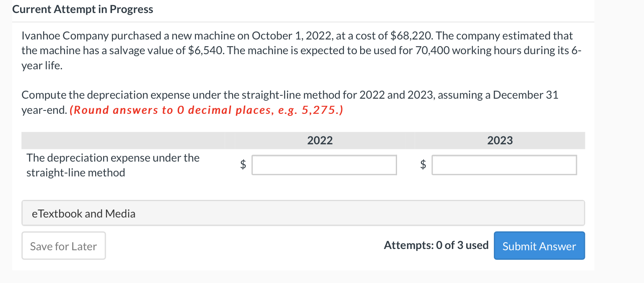Click the dollar sign beside the 2022 field
The height and width of the screenshot is (283, 644).
pos(242,165)
